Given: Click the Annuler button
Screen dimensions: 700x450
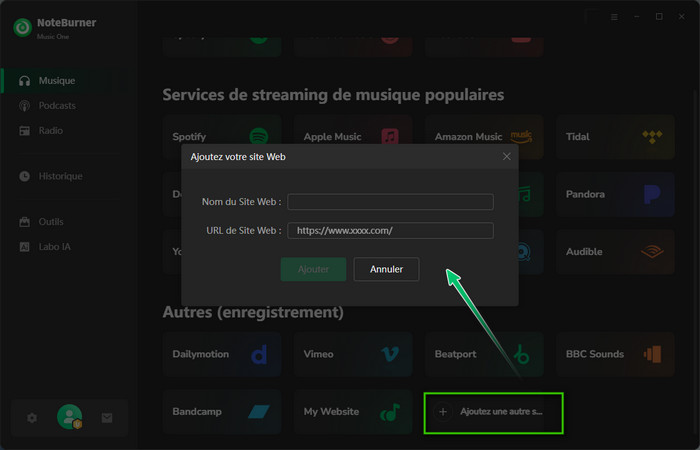Looking at the screenshot, I should [x=386, y=269].
